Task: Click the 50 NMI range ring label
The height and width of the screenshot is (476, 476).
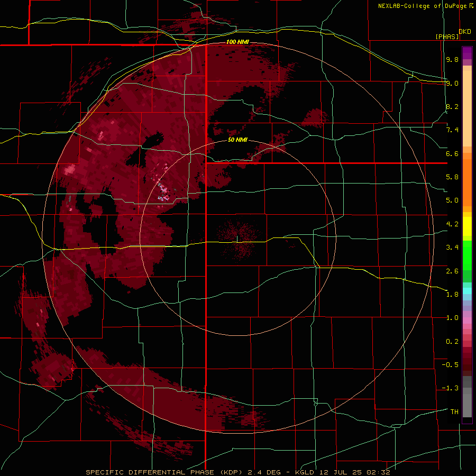Action: click(x=237, y=140)
